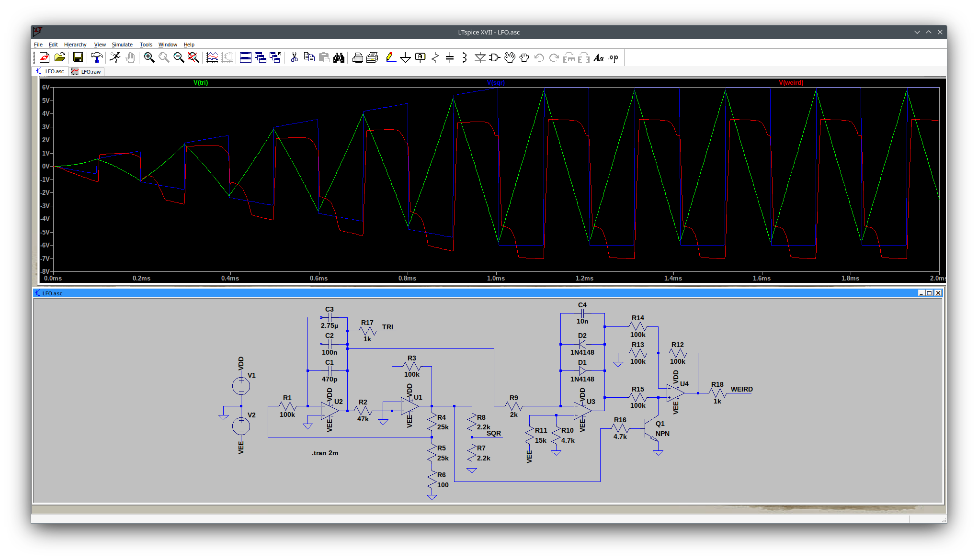
Task: Halt the simulation with the hand icon
Action: click(130, 57)
